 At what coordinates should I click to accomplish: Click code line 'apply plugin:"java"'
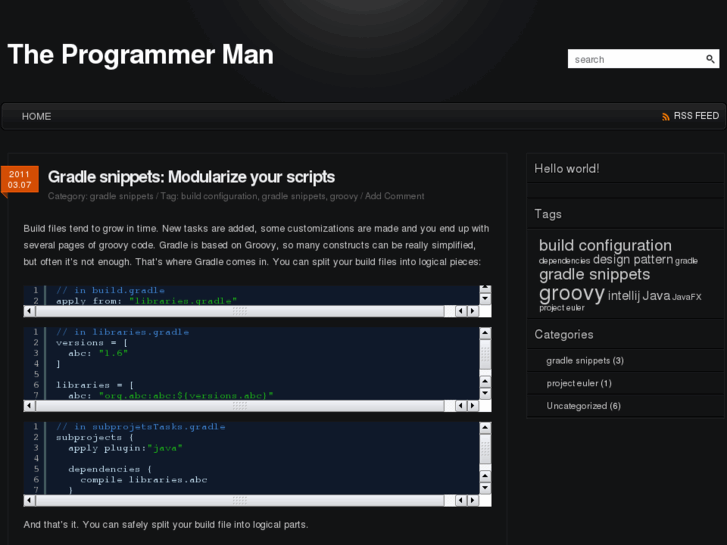click(x=125, y=448)
